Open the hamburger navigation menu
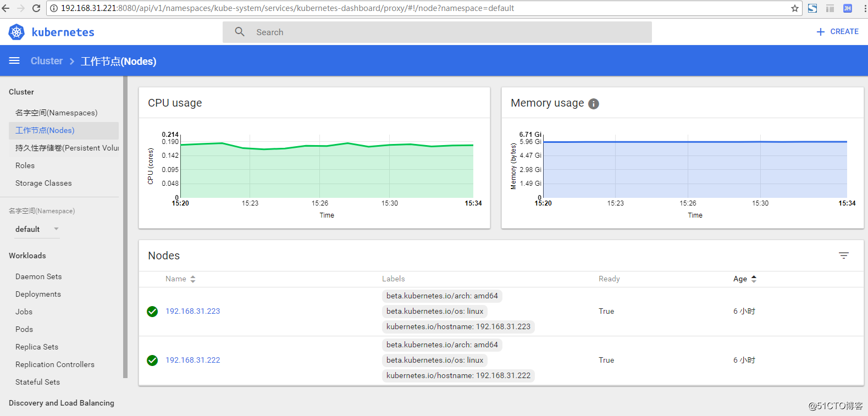The height and width of the screenshot is (416, 868). click(x=14, y=60)
